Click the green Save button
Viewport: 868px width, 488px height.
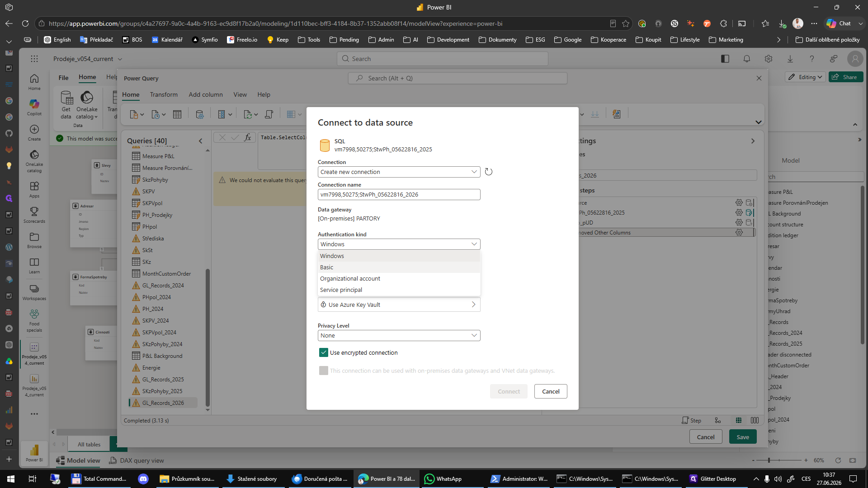click(x=743, y=436)
